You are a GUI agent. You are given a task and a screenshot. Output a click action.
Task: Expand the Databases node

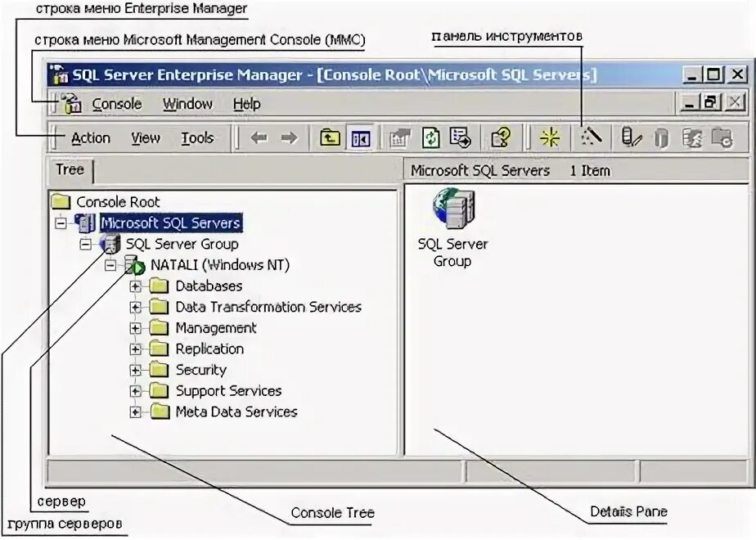pyautogui.click(x=136, y=286)
